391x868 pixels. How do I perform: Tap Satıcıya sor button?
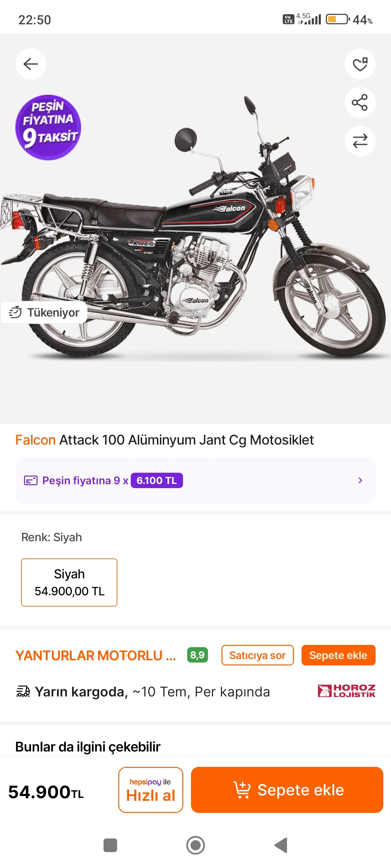coord(257,655)
